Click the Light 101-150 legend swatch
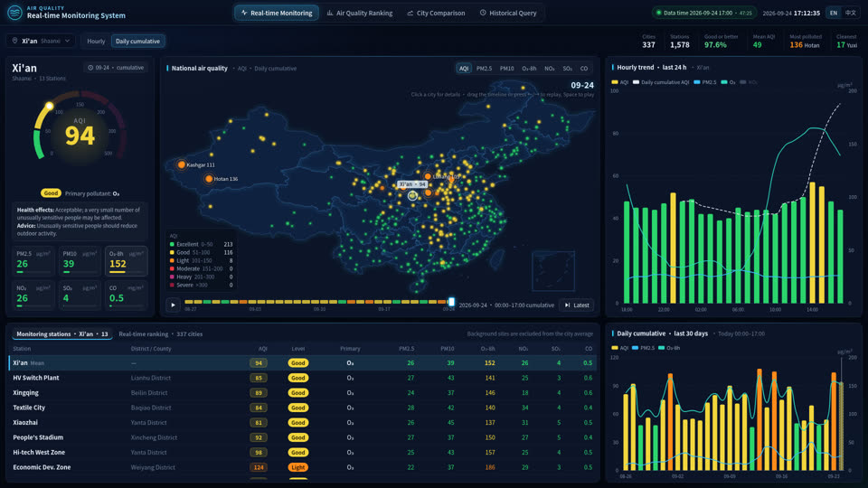This screenshot has width=868, height=488. point(172,260)
